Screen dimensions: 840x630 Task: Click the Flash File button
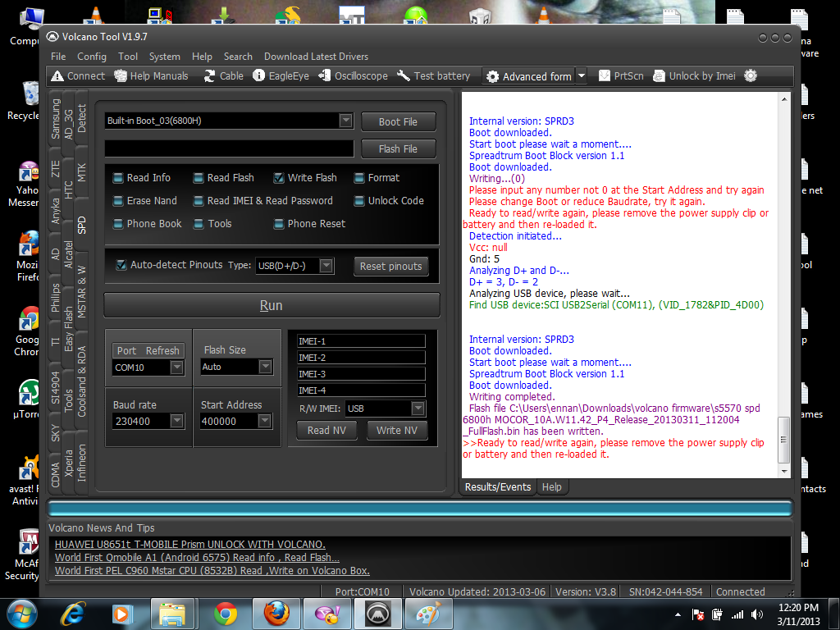398,149
